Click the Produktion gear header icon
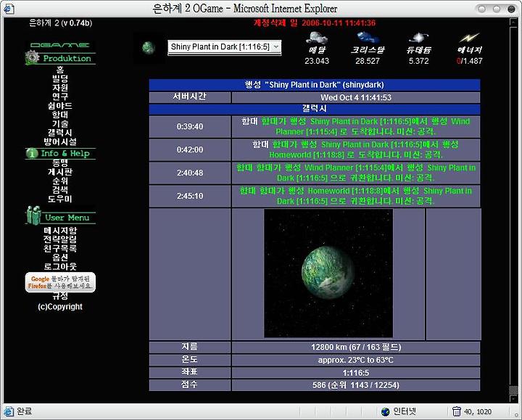522x420 pixels. [32, 57]
